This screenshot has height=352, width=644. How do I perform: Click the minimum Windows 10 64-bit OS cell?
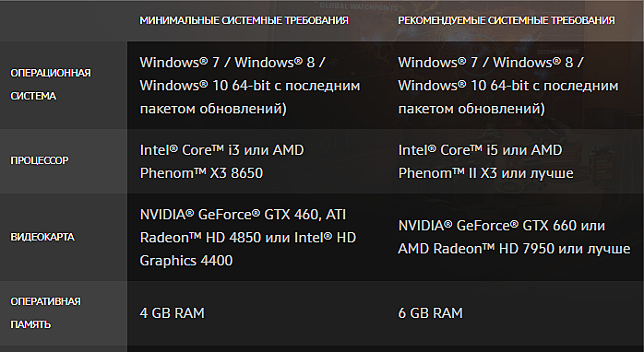[250, 86]
